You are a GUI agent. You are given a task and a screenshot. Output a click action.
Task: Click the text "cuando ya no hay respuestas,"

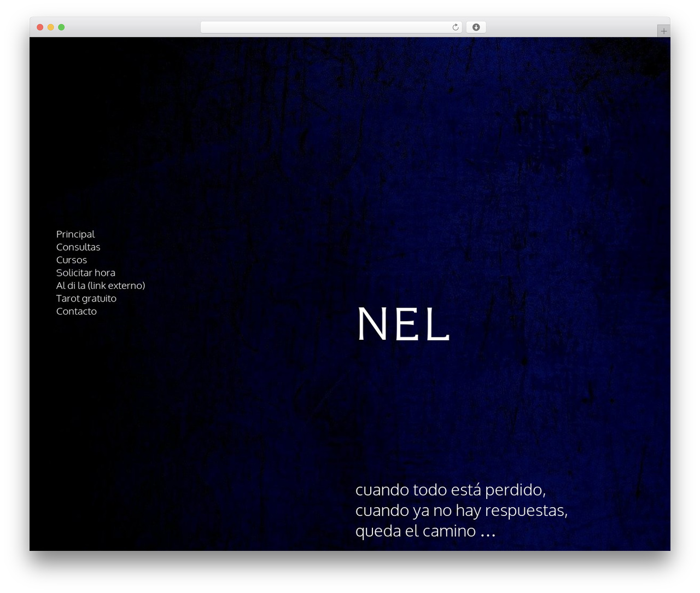pyautogui.click(x=462, y=510)
